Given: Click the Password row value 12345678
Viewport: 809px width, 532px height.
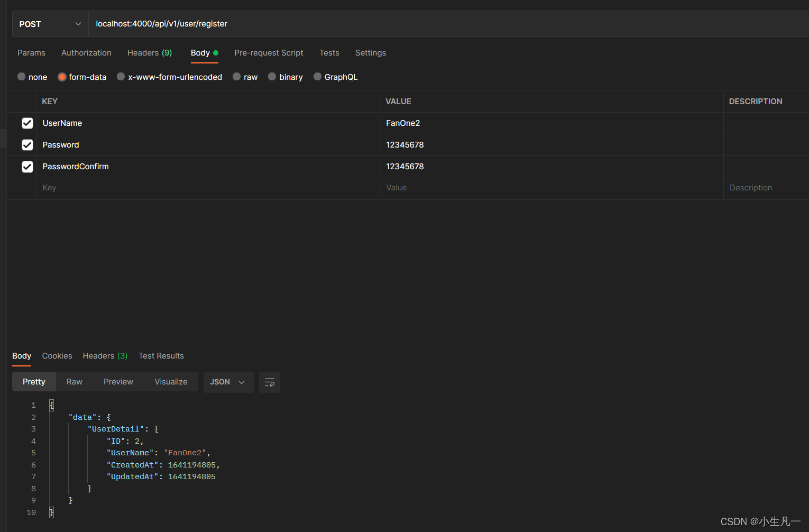Looking at the screenshot, I should coord(551,145).
